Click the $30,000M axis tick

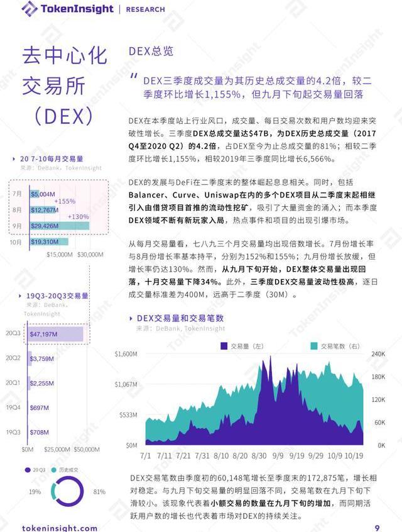[90, 255]
